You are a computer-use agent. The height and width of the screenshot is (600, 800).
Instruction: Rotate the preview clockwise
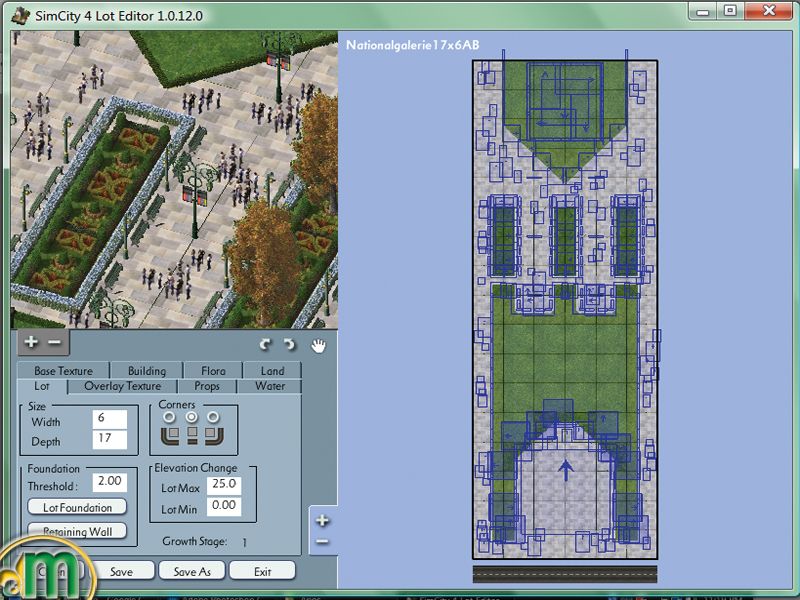[x=289, y=345]
